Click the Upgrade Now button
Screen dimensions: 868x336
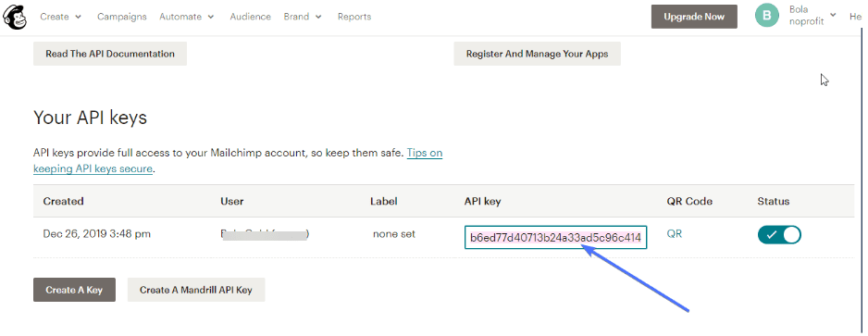coord(694,17)
